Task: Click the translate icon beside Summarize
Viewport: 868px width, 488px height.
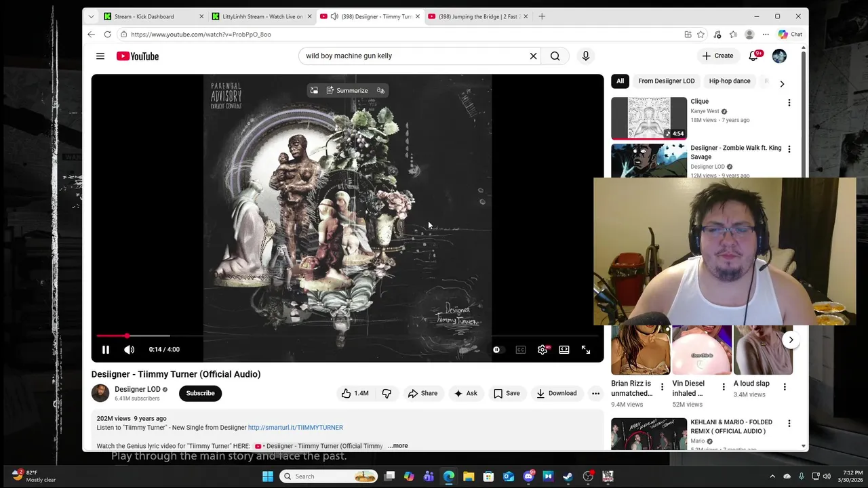Action: (x=380, y=90)
